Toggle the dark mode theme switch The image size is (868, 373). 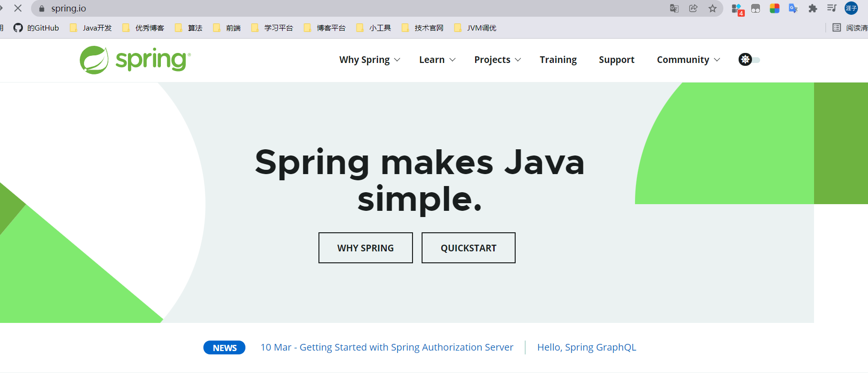749,60
